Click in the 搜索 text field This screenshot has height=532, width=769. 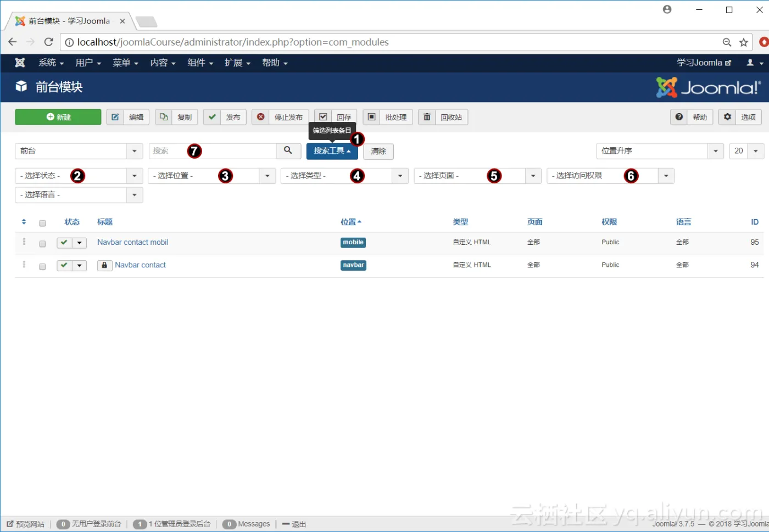pyautogui.click(x=213, y=151)
